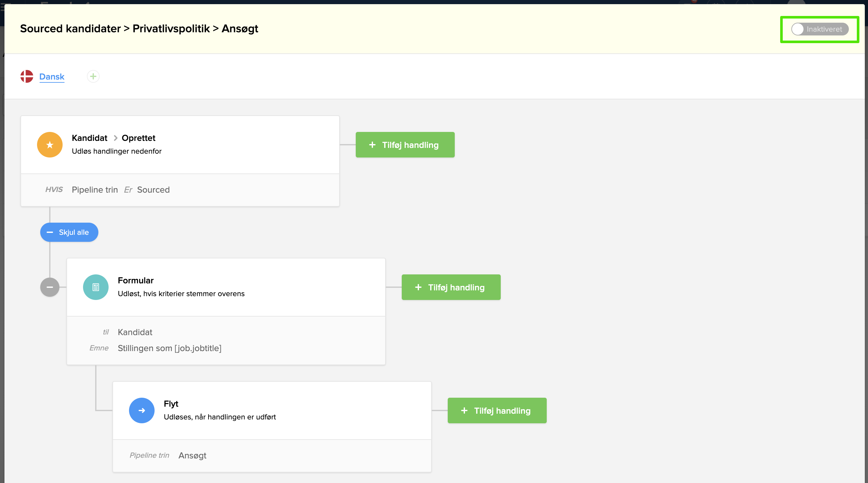The width and height of the screenshot is (868, 483).
Task: Open the Emne subject line field
Action: pos(169,348)
